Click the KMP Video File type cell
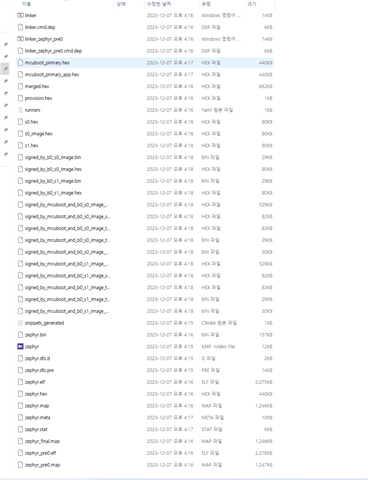 (x=218, y=347)
